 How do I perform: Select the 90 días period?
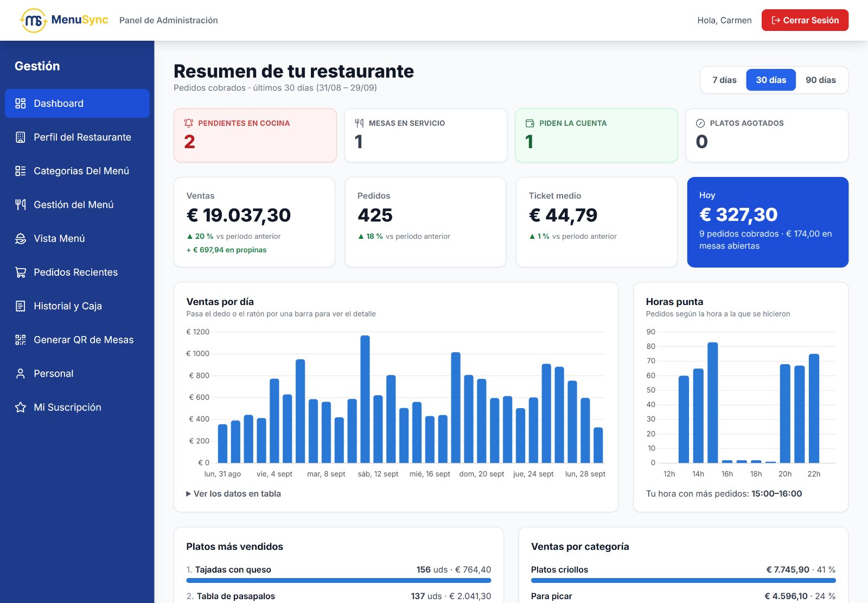point(820,80)
